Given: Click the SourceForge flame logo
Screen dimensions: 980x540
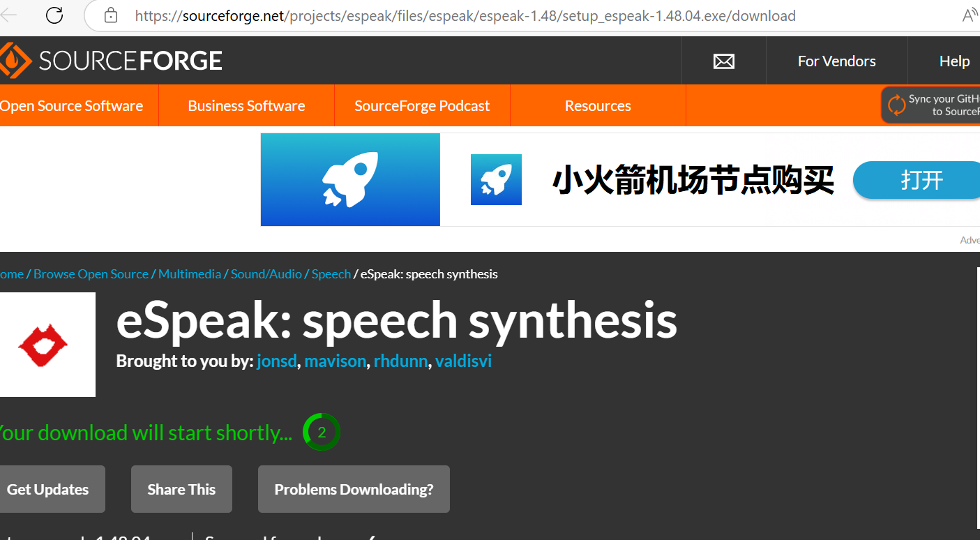Looking at the screenshot, I should (x=14, y=61).
